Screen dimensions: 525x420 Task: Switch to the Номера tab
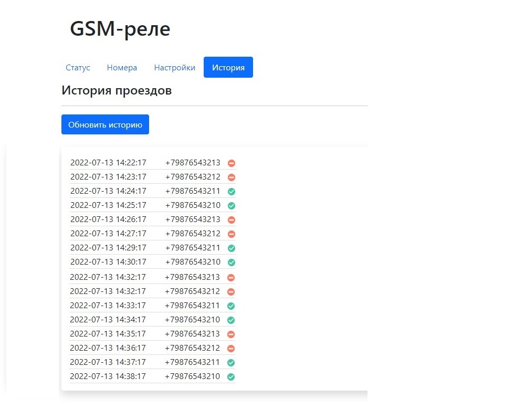pyautogui.click(x=122, y=68)
